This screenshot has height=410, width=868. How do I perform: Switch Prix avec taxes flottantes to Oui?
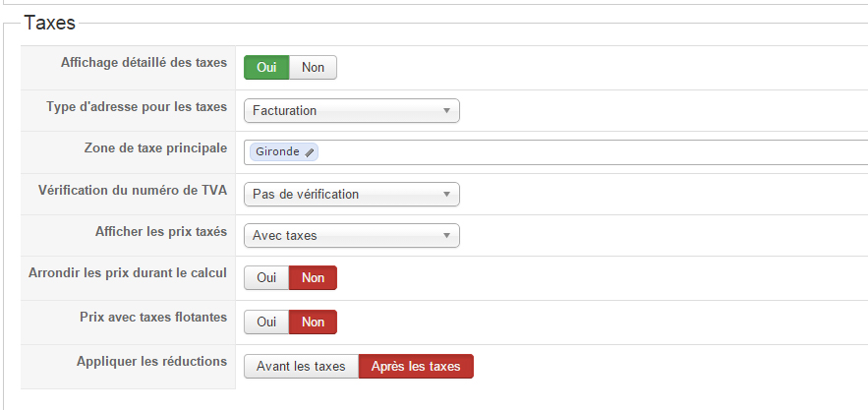point(266,322)
